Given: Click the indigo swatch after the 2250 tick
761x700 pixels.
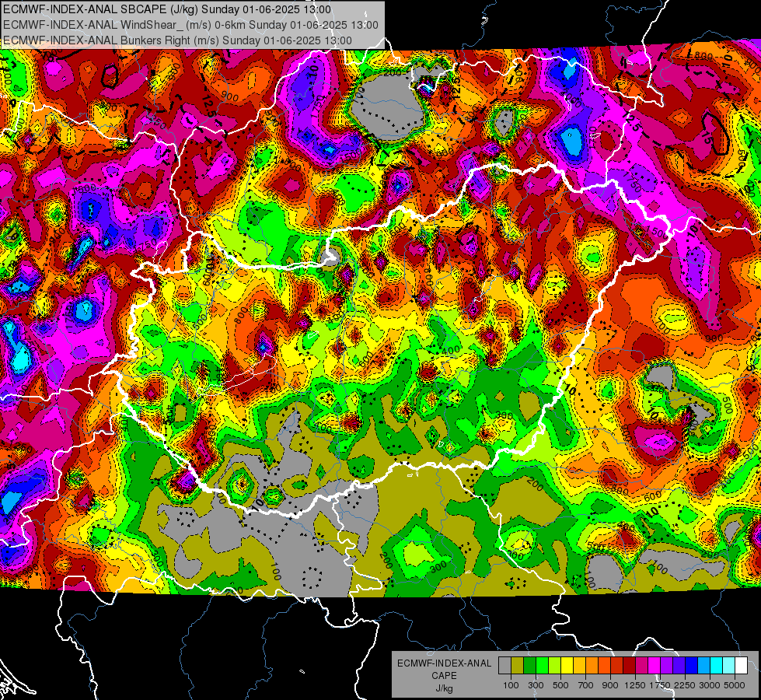Looking at the screenshot, I should click(679, 666).
